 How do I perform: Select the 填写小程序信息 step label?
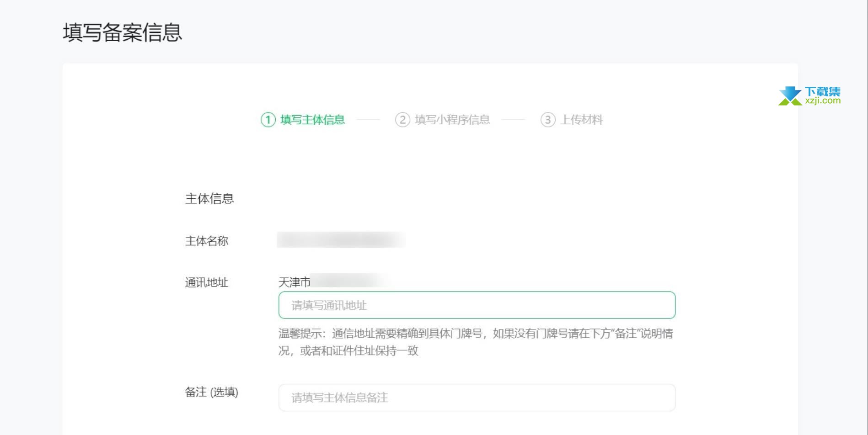coord(452,120)
